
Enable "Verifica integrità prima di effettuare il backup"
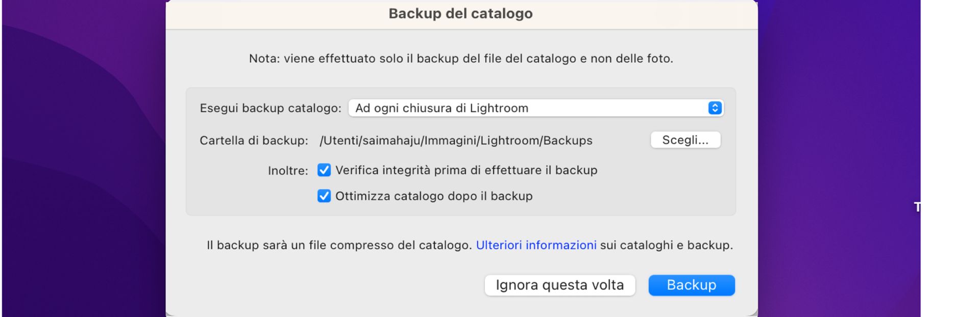(x=323, y=170)
